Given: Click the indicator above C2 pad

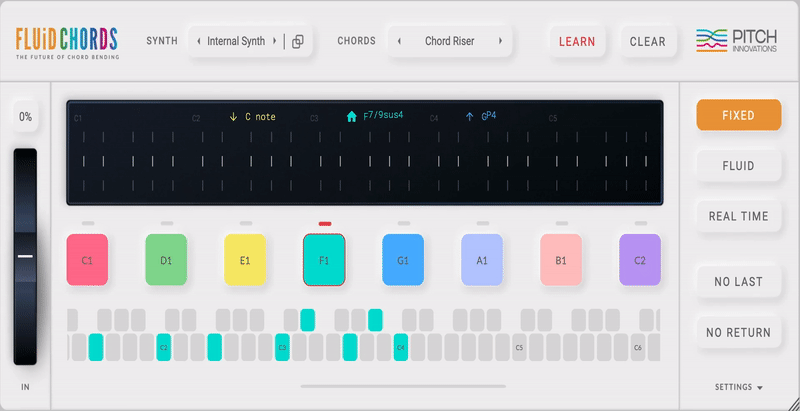Looking at the screenshot, I should point(641,223).
